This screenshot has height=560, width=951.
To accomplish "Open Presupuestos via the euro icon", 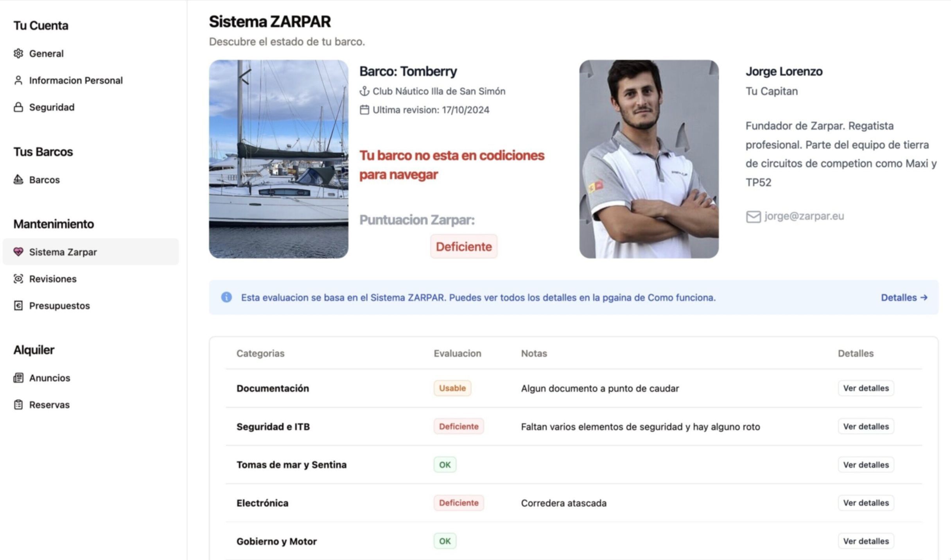I will point(18,306).
